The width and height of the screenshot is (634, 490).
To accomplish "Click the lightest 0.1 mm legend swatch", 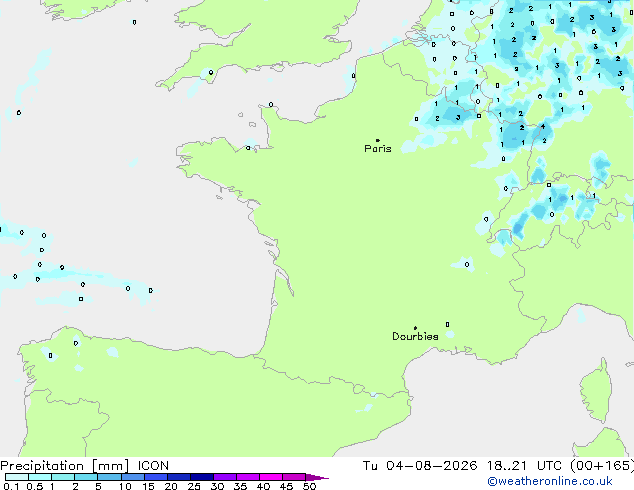I will point(17,477).
